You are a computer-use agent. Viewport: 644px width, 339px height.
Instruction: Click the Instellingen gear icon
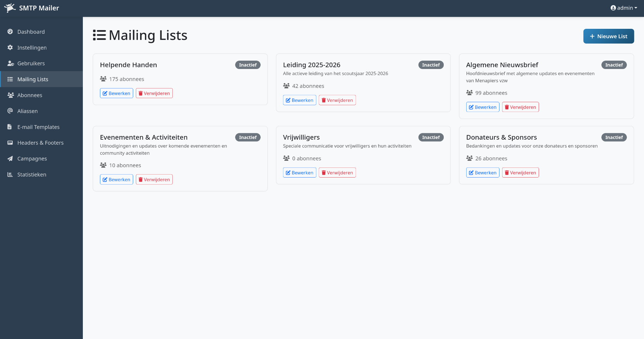[x=10, y=48]
